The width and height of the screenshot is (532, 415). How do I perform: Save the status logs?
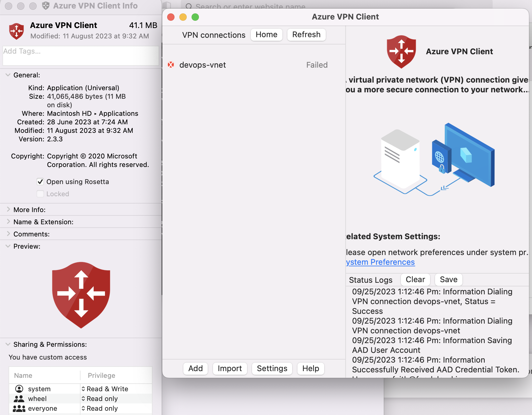[x=448, y=279]
